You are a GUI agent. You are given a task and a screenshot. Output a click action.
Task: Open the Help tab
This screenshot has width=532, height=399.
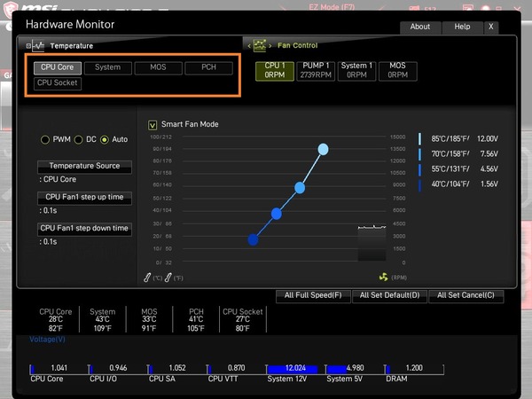click(x=463, y=27)
